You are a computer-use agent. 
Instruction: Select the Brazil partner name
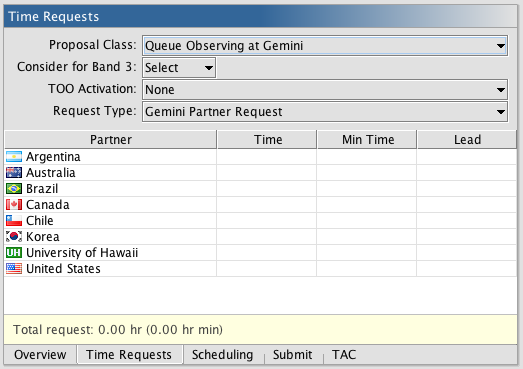tap(42, 189)
